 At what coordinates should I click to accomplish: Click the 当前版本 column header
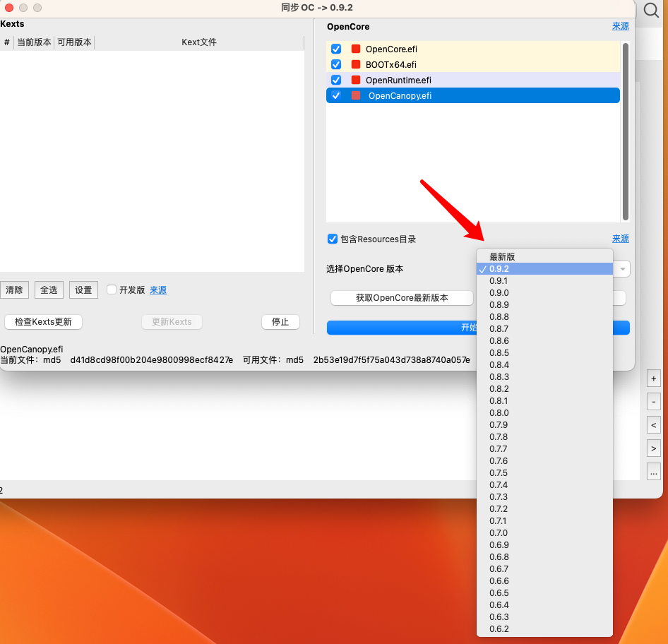34,42
